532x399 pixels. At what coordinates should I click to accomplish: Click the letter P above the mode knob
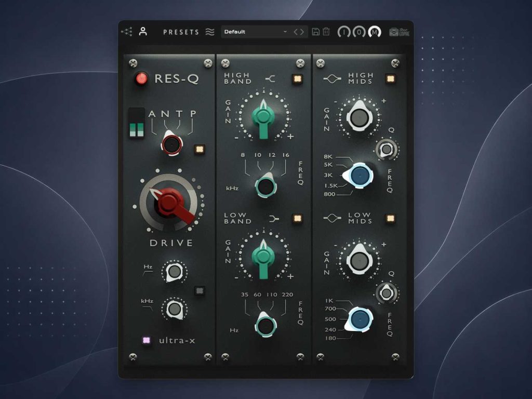(193, 114)
